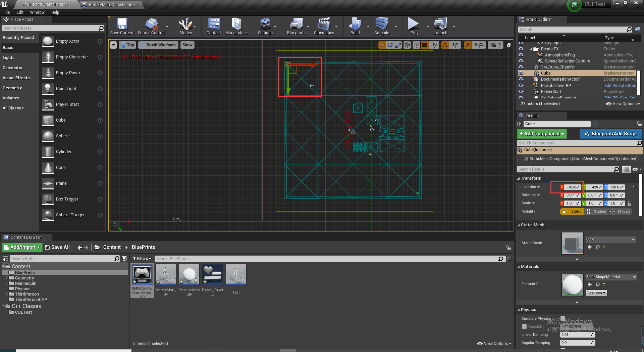This screenshot has height=352, width=644.
Task: Open the File menu
Action: 7,12
